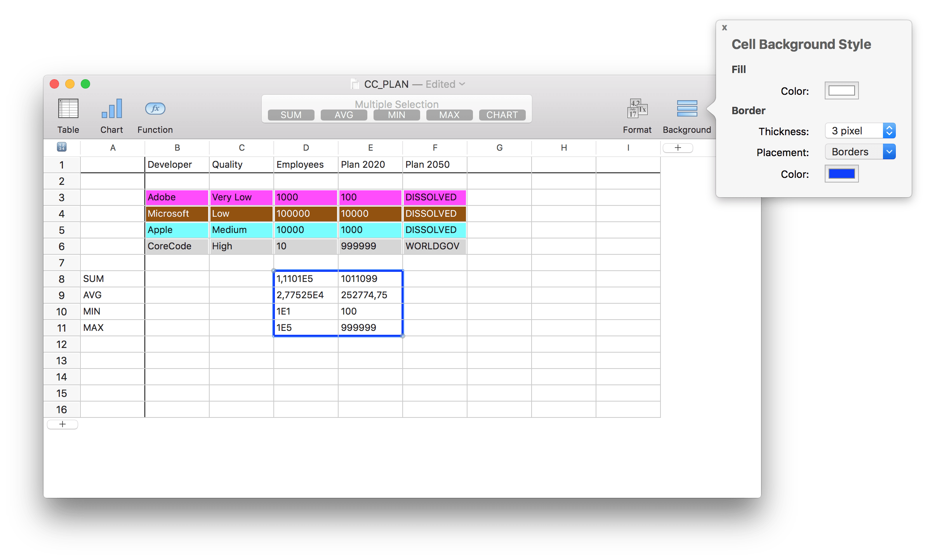The height and width of the screenshot is (560, 935).
Task: Click the blue Border color swatch
Action: 841,174
